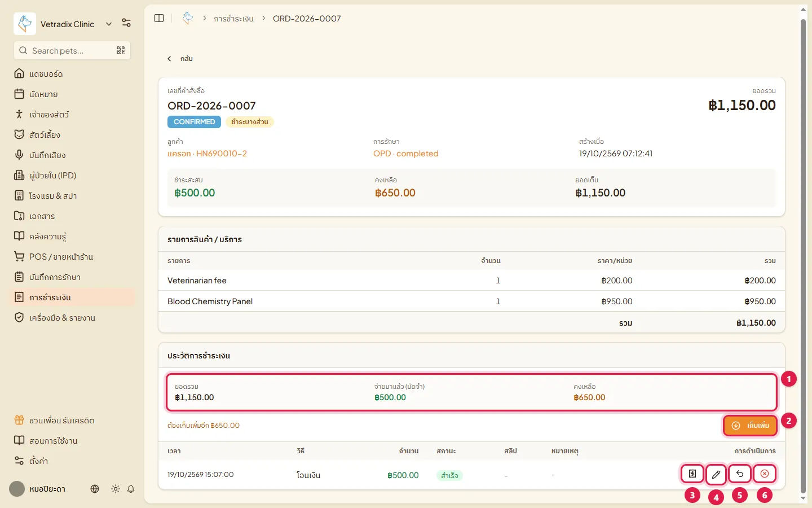
Task: Edit the ฿500.00 payment with the pencil icon
Action: (716, 474)
